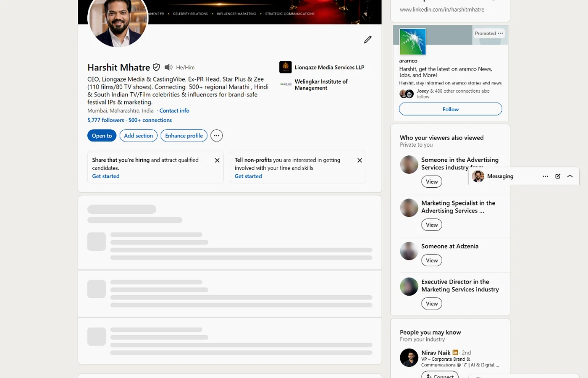Click 'Josey & 488 other connections' text
Screen dimensions: 588x378
453,94
